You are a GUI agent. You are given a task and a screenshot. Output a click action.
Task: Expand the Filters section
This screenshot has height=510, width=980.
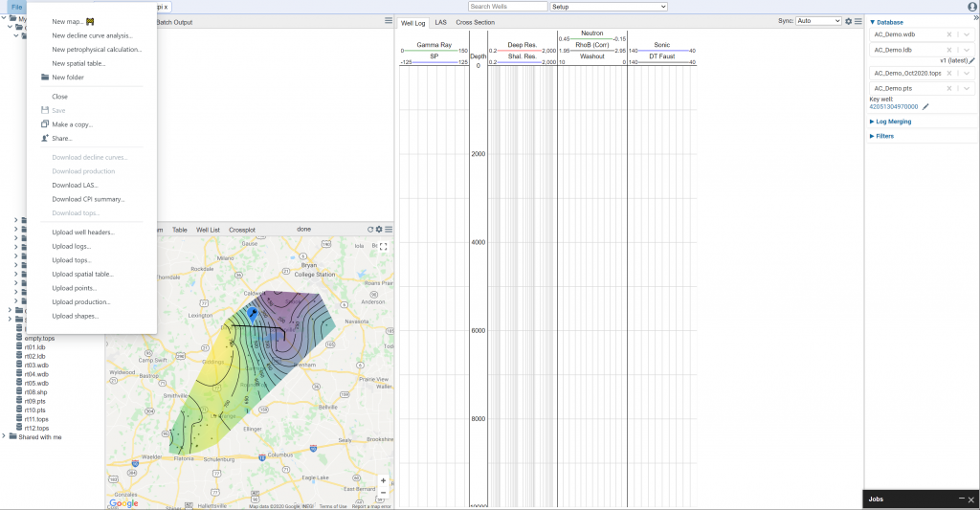pyautogui.click(x=881, y=136)
